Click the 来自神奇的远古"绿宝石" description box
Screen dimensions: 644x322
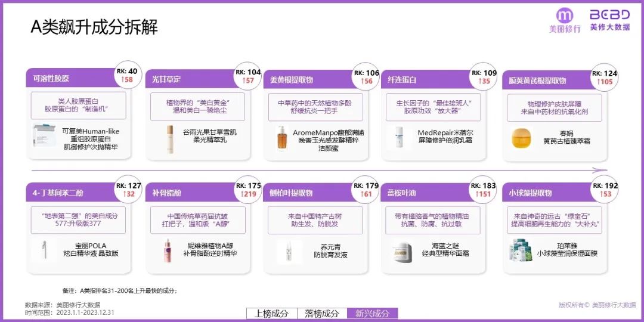pos(555,220)
